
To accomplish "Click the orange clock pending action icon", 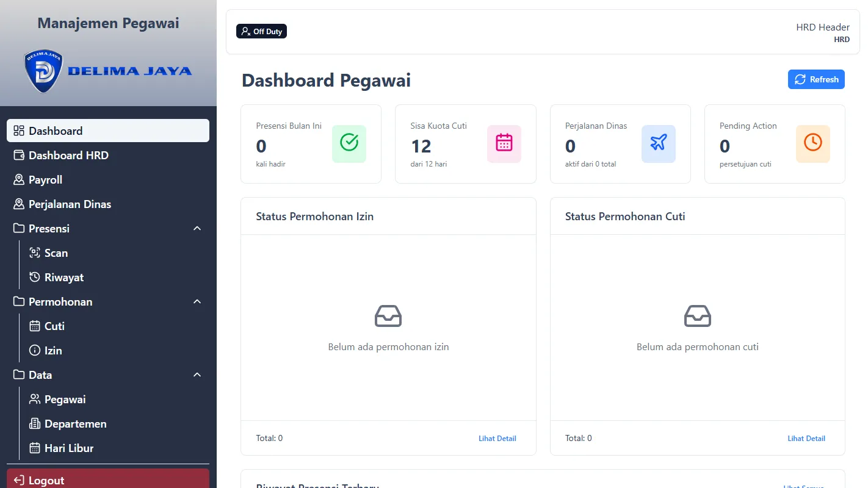I will click(812, 143).
